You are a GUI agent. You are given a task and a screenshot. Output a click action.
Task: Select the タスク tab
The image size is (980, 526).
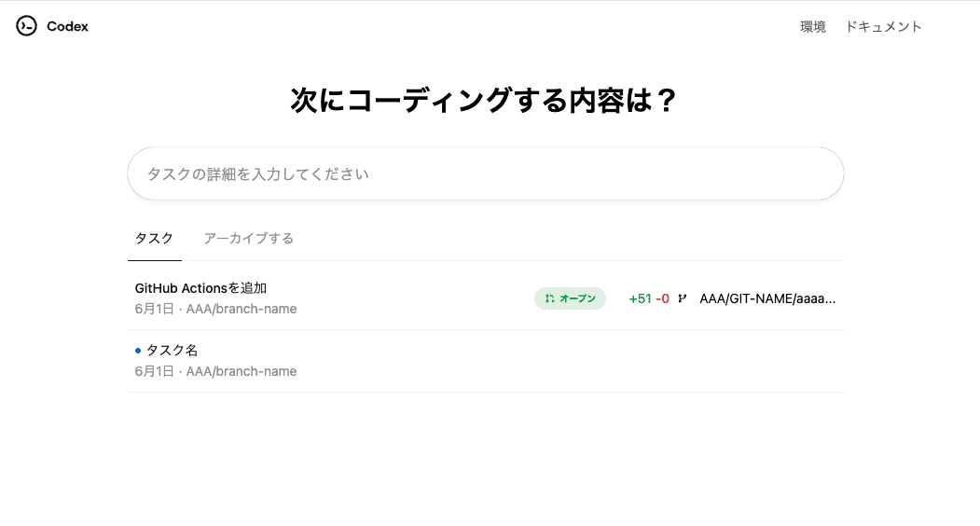(x=154, y=239)
